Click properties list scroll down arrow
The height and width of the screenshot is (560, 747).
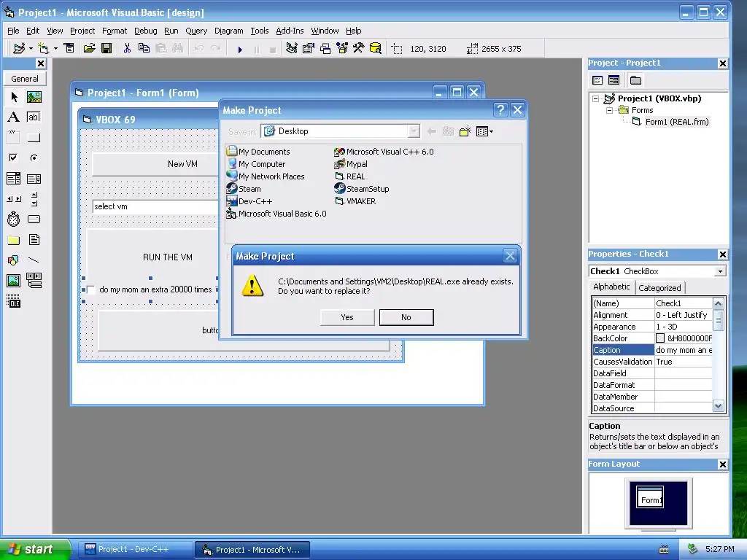[719, 406]
